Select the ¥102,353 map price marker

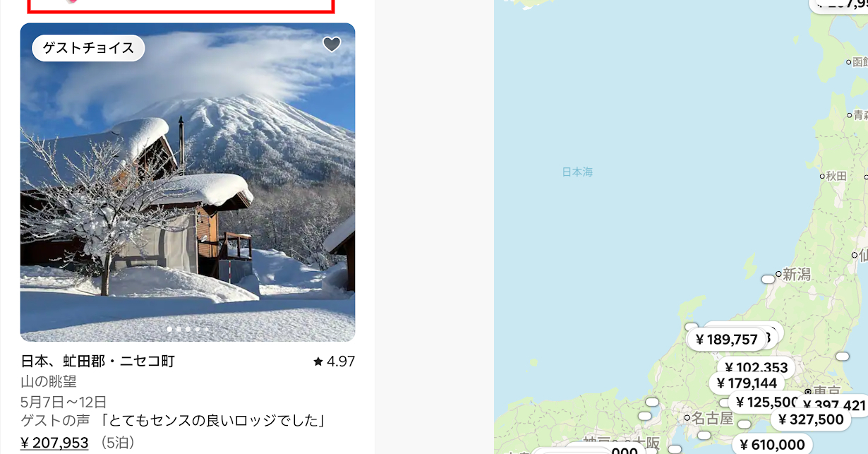[756, 367]
